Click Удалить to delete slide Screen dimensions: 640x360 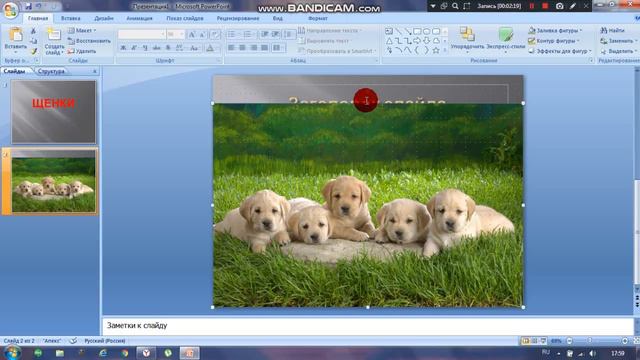click(82, 51)
